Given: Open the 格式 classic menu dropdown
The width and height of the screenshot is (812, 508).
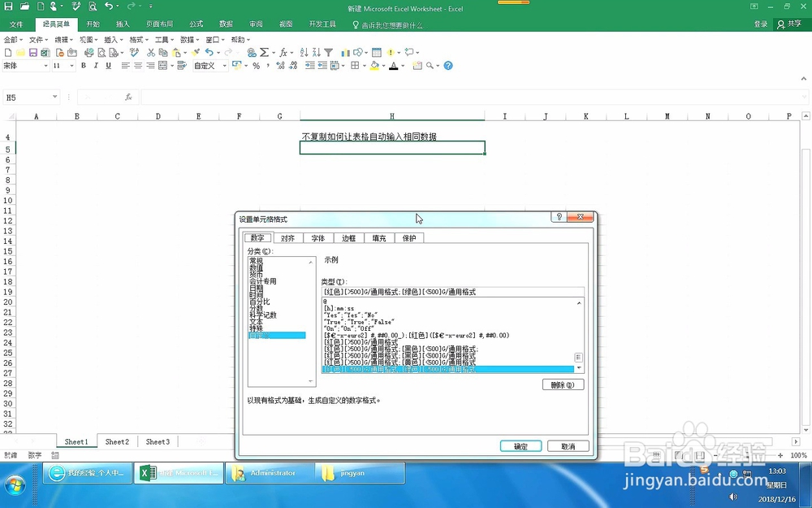Looking at the screenshot, I should 138,40.
